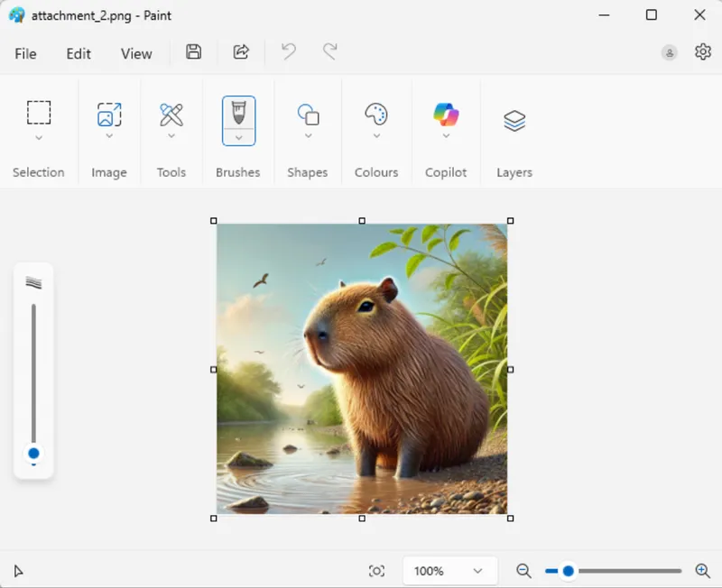Click the Share icon in toolbar

point(241,52)
